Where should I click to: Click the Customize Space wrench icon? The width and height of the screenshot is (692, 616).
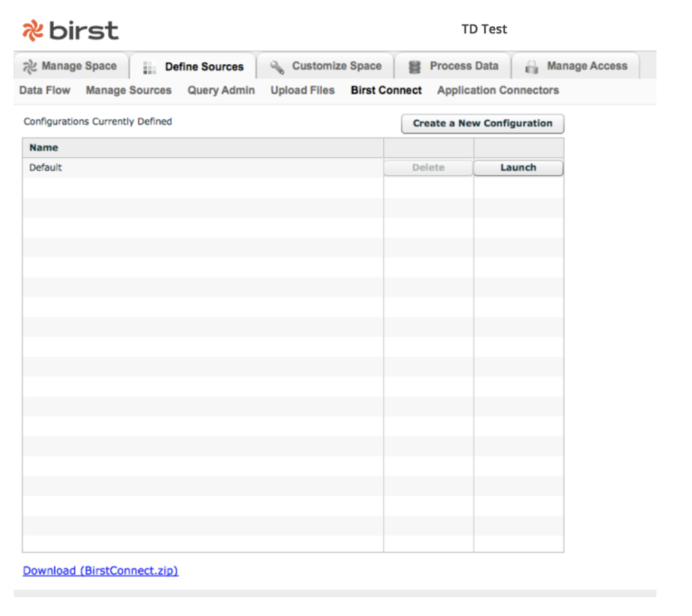[277, 67]
